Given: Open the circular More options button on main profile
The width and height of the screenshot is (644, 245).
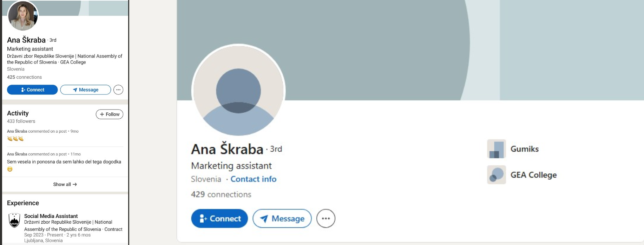Looking at the screenshot, I should [x=326, y=219].
